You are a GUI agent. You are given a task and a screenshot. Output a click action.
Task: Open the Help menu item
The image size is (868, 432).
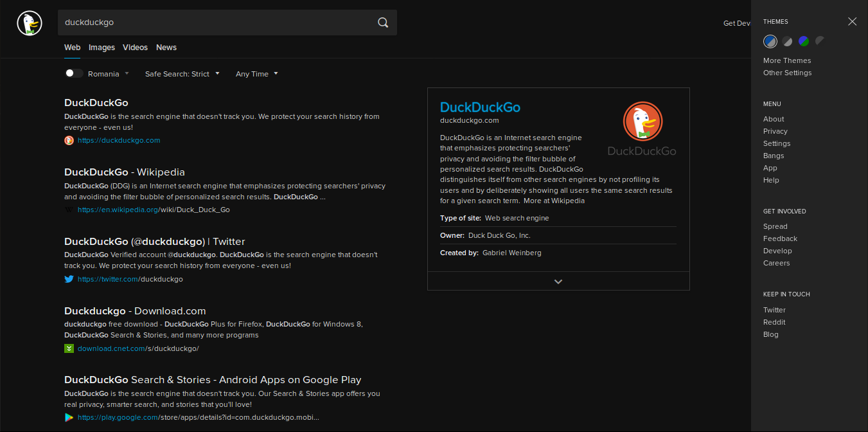click(771, 180)
